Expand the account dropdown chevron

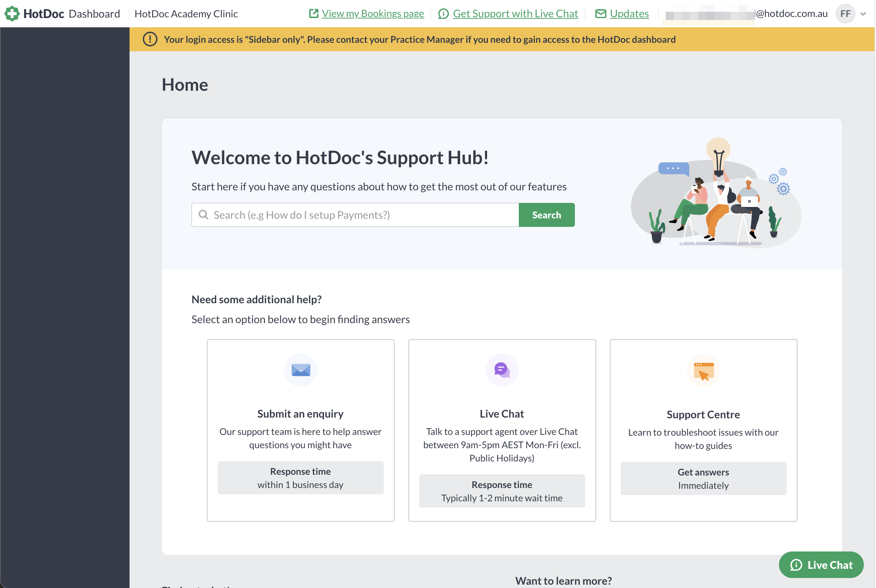point(863,14)
